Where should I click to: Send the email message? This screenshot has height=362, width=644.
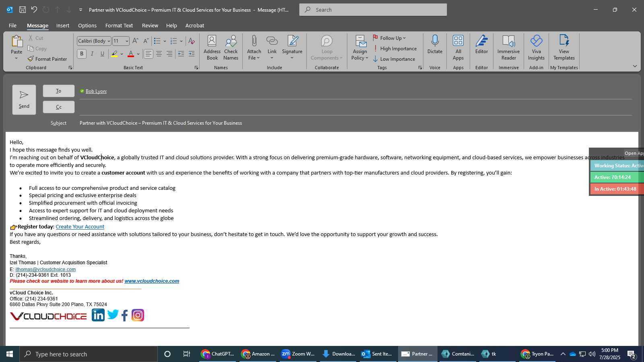(x=24, y=100)
